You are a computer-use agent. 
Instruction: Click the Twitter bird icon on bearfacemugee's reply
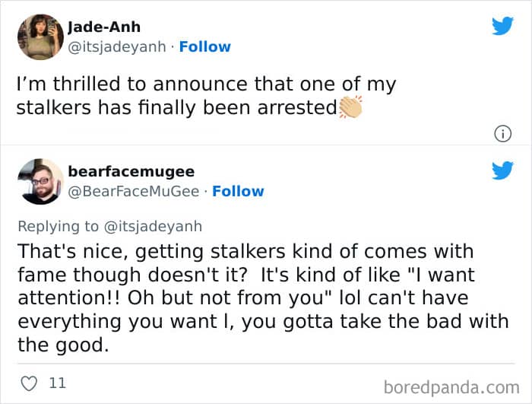tap(502, 171)
